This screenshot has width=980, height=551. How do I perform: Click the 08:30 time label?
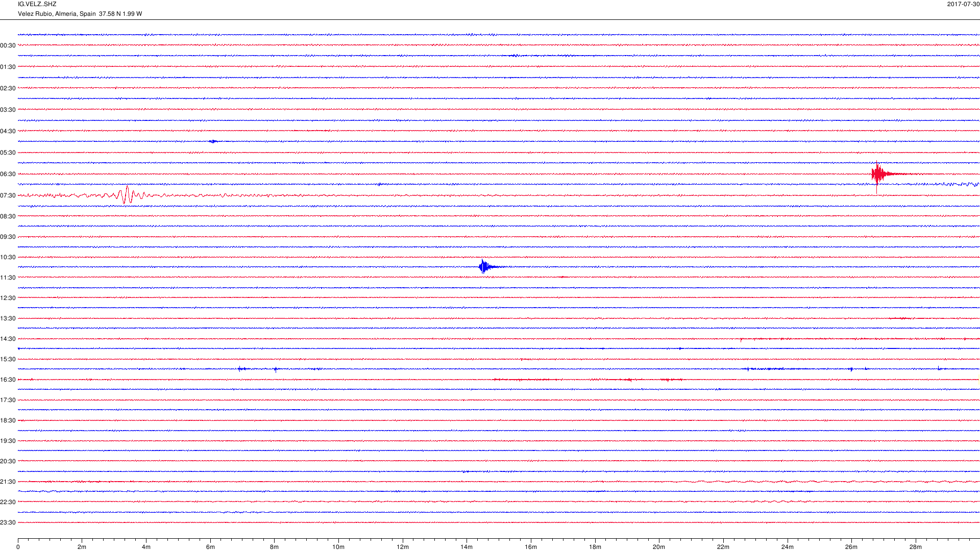click(x=8, y=216)
